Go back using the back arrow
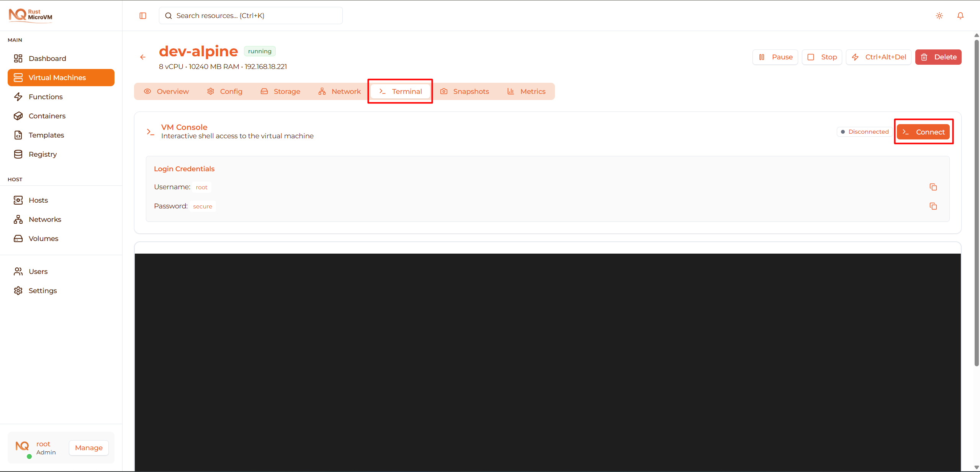980x472 pixels. [x=143, y=57]
